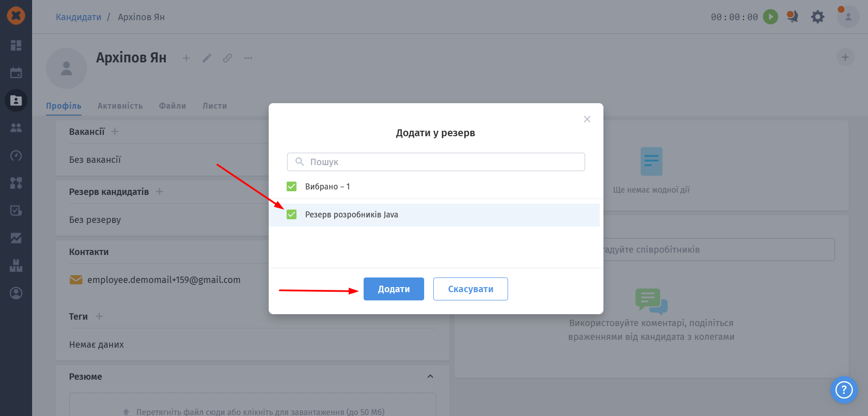Click the plus next to Вакансії
The image size is (868, 416).
[x=115, y=132]
